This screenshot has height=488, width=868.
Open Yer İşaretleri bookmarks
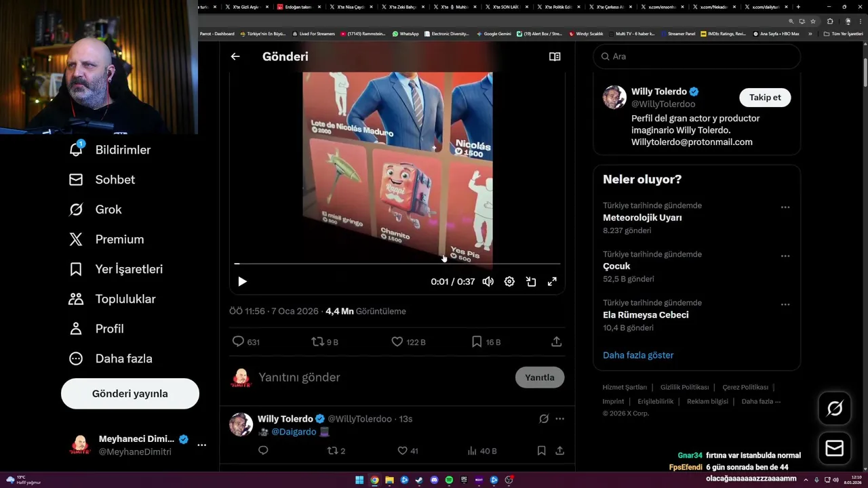(116, 269)
